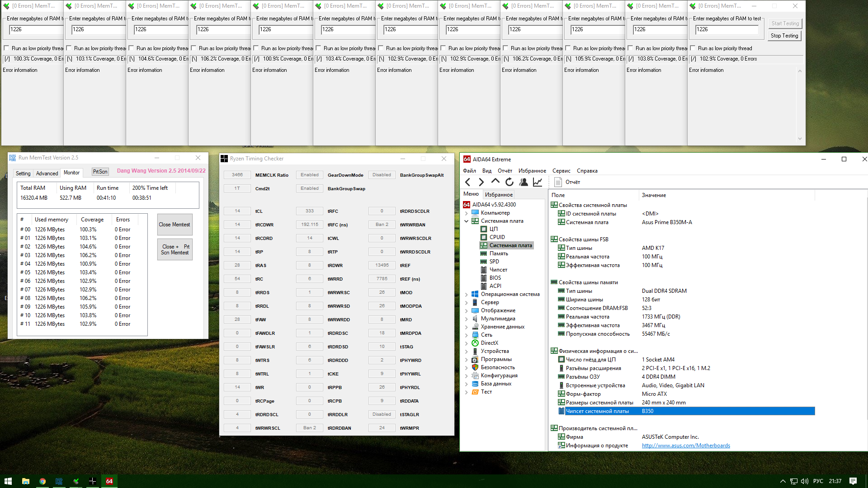Click the users icon in AIDA64 toolbar

click(524, 182)
